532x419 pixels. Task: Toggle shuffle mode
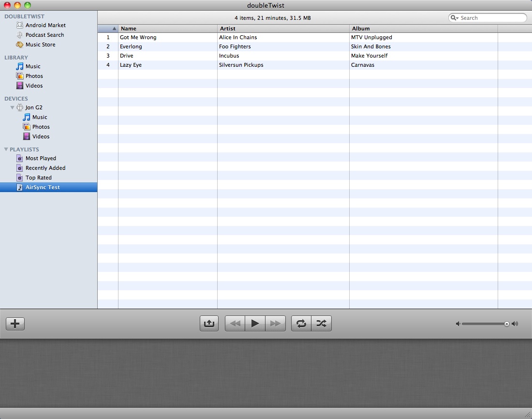[321, 323]
